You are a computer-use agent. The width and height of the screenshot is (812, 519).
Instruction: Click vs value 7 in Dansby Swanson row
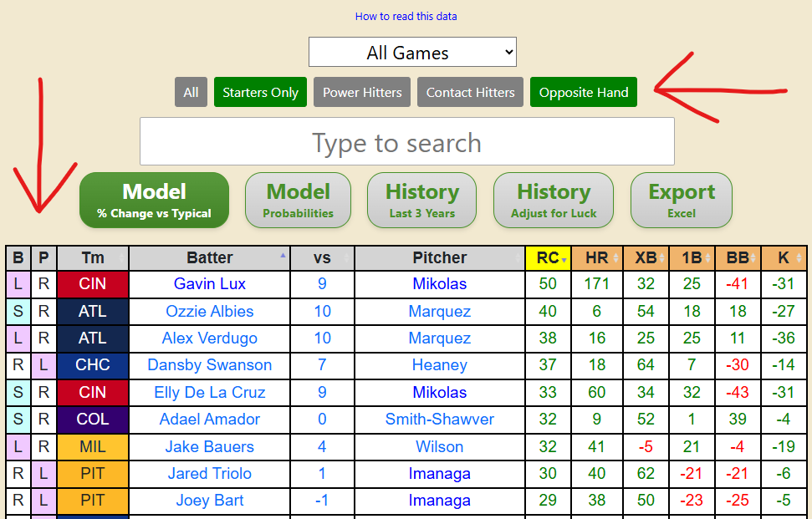322,365
